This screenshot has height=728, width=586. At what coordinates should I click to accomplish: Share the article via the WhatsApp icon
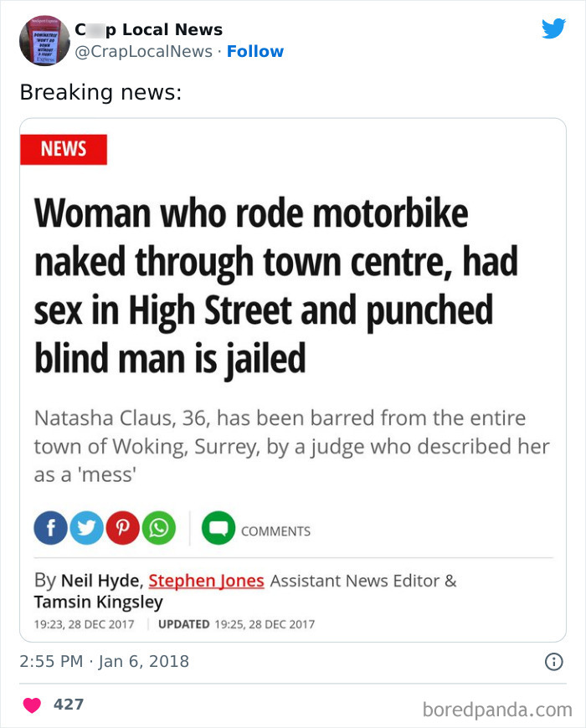(158, 528)
